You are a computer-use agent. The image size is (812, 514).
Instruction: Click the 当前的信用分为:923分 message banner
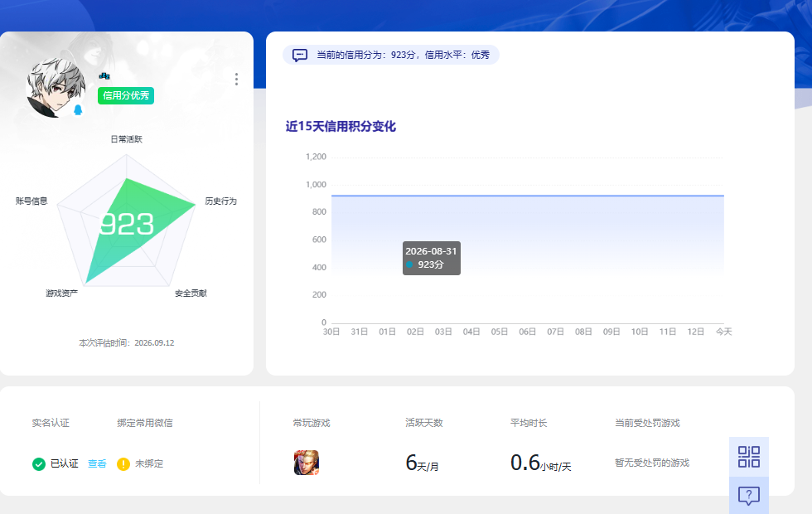pos(391,55)
